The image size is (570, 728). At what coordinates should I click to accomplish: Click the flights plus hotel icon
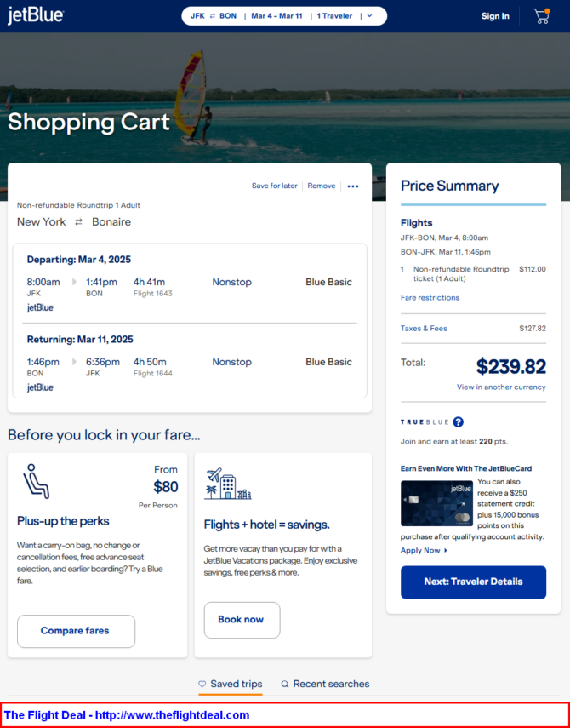click(x=228, y=484)
